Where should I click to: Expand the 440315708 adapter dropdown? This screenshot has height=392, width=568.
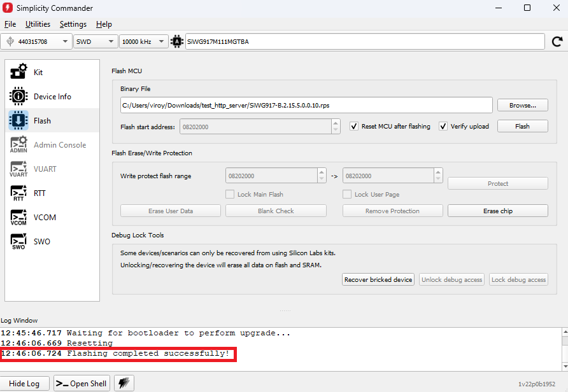[x=36, y=41]
